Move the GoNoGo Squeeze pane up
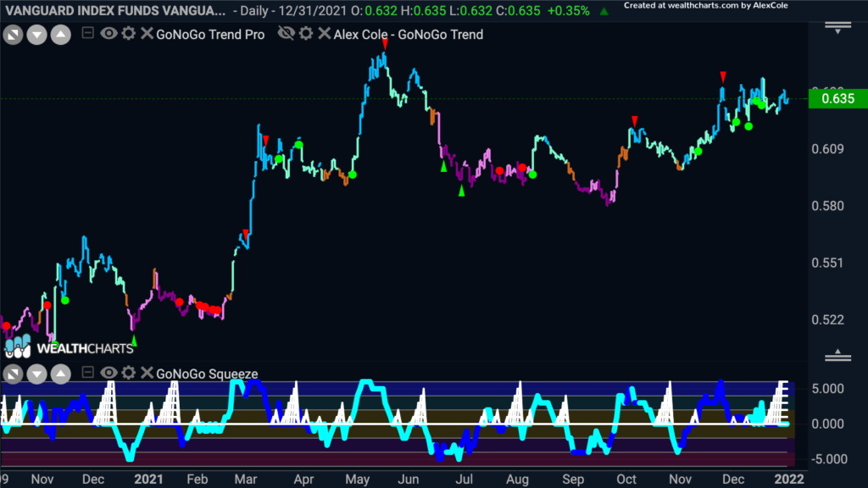 tap(61, 374)
